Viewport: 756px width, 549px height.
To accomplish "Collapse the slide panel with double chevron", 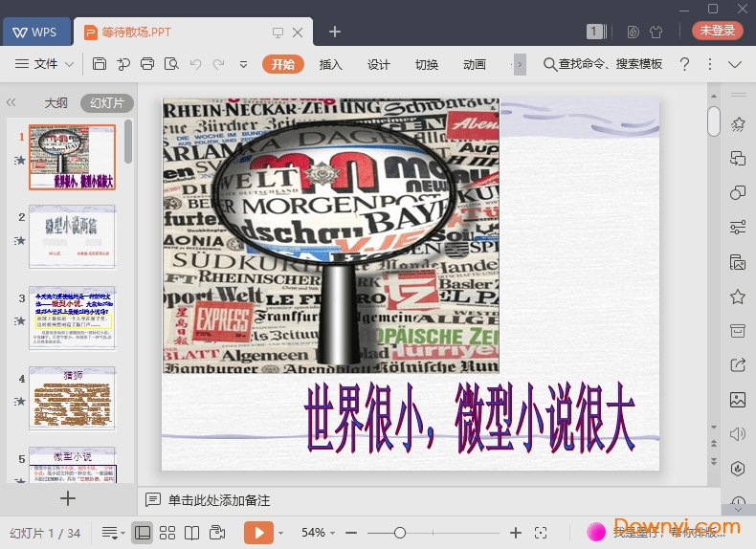I will 11,102.
